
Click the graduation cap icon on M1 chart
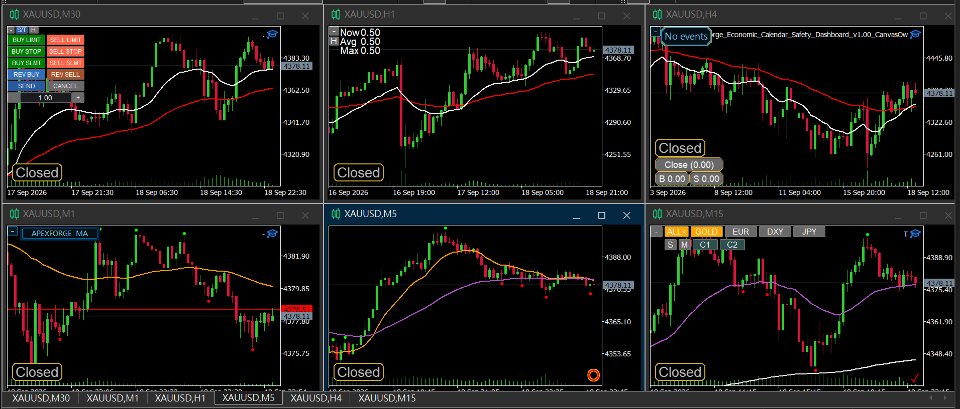coord(272,233)
